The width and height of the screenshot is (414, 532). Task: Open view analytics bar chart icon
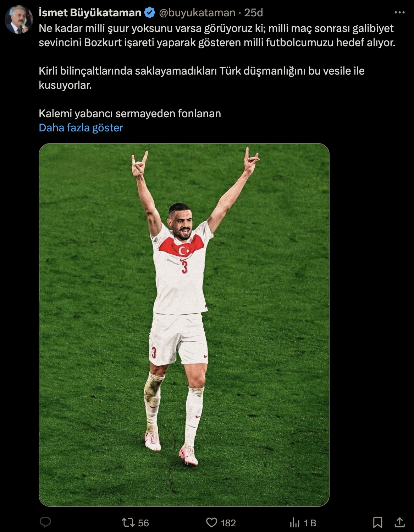pyautogui.click(x=295, y=522)
